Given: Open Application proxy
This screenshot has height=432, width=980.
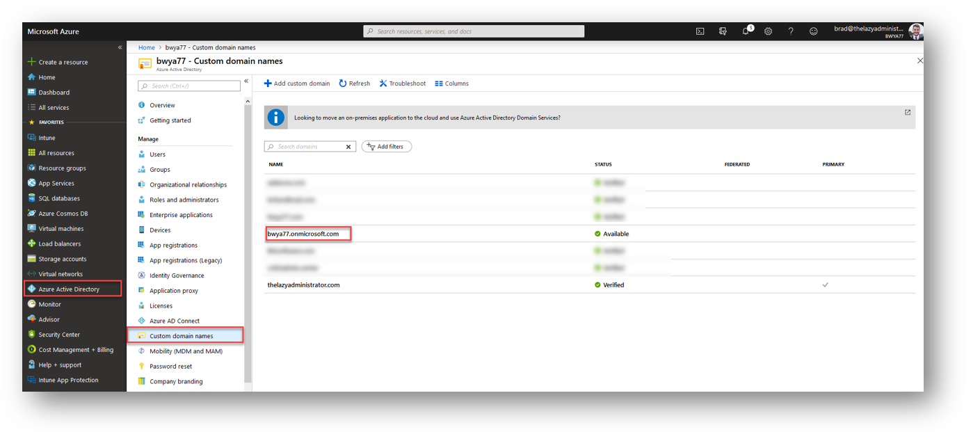Looking at the screenshot, I should click(x=174, y=291).
